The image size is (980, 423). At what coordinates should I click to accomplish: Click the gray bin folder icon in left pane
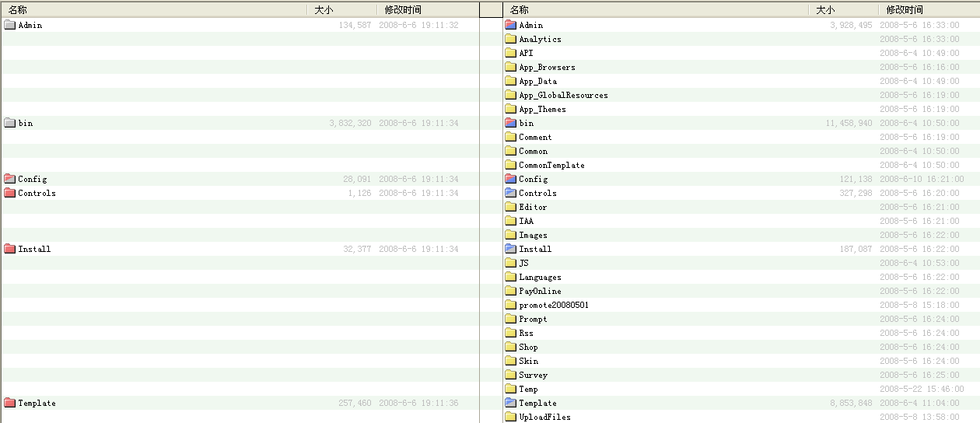coord(9,123)
